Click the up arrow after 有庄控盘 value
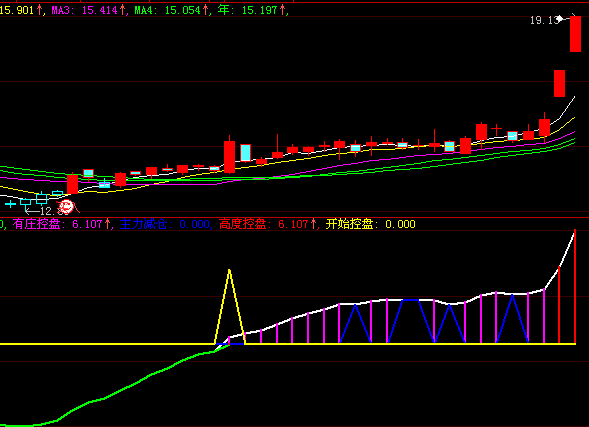The width and height of the screenshot is (589, 427). [107, 224]
